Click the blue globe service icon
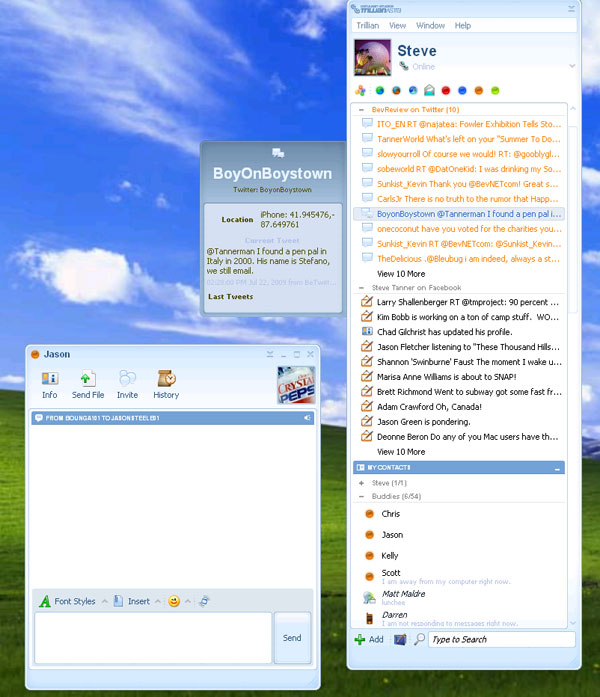This screenshot has width=600, height=697. pyautogui.click(x=413, y=91)
